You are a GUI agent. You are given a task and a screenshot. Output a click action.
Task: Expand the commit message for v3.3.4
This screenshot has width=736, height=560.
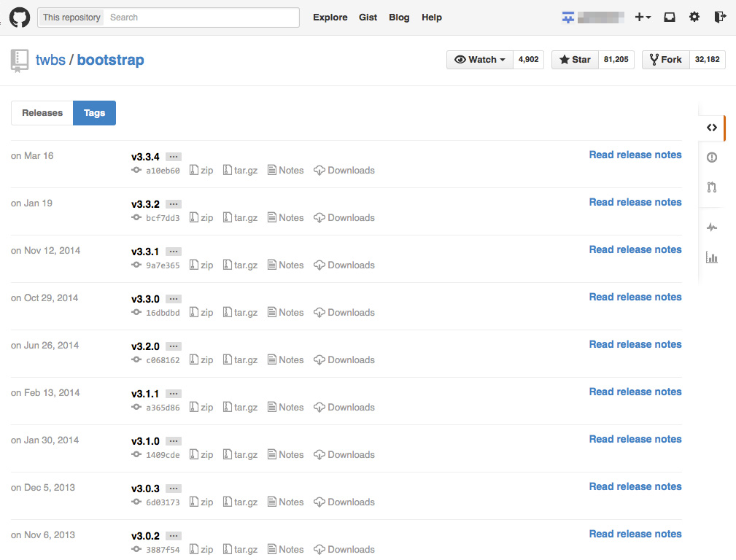(174, 156)
